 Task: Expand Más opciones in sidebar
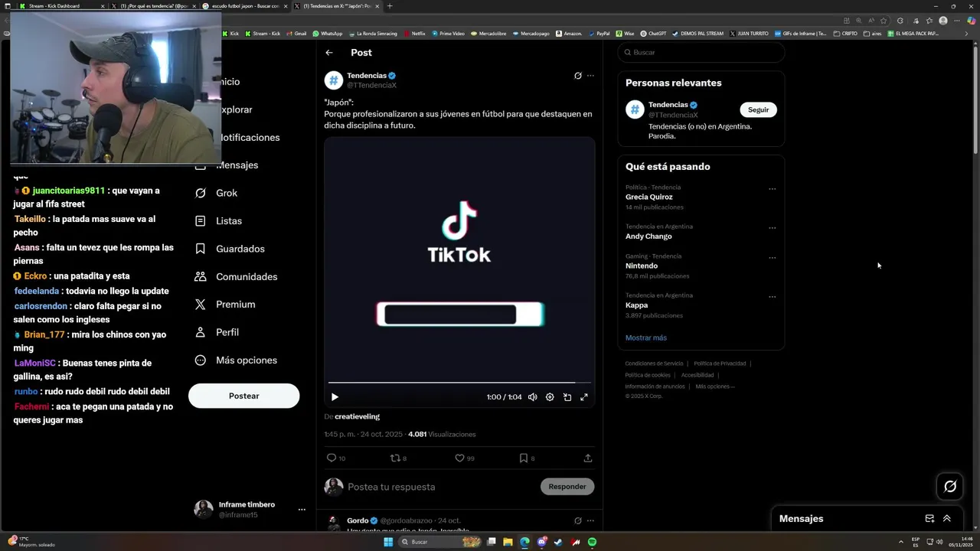click(236, 360)
